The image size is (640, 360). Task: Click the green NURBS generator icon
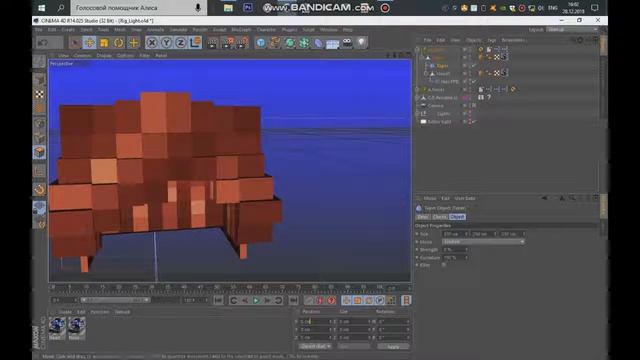(x=289, y=42)
